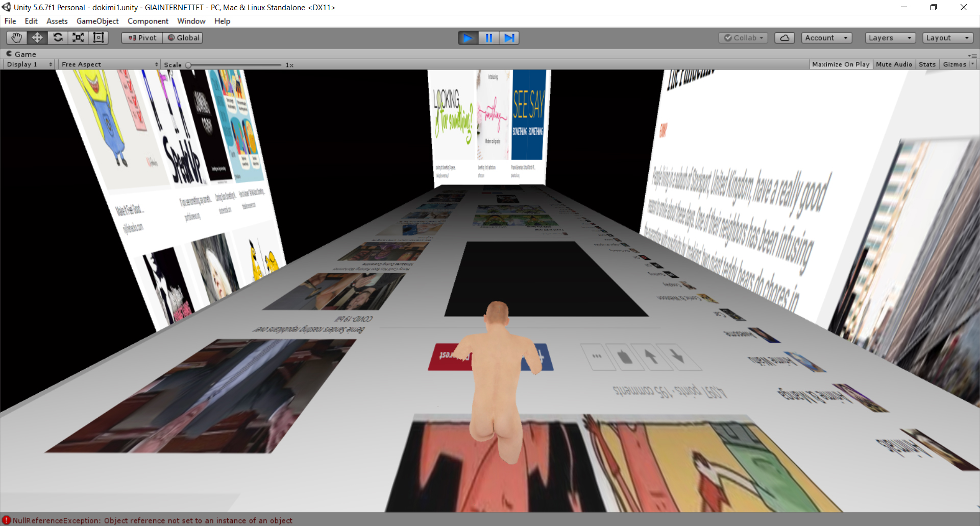Enable Mute Audio

pos(894,64)
